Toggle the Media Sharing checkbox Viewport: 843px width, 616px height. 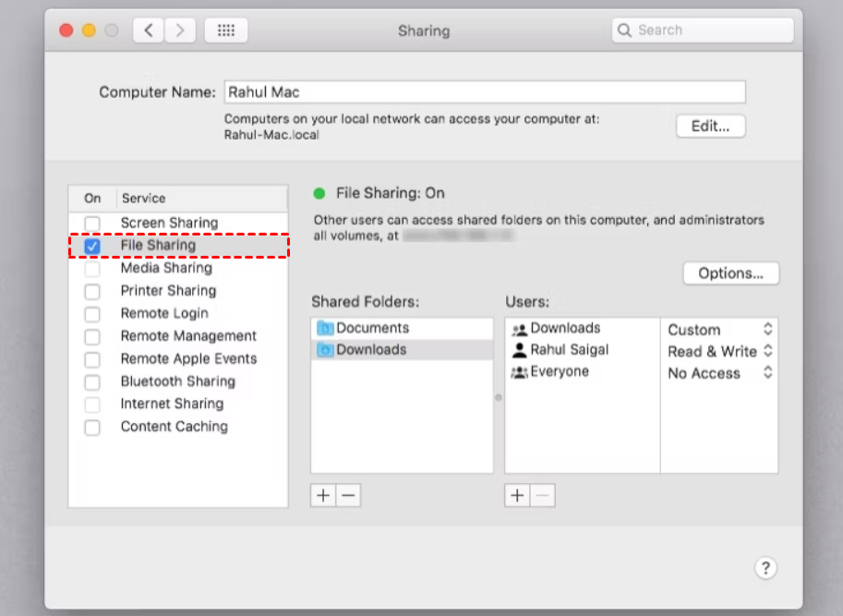tap(92, 268)
